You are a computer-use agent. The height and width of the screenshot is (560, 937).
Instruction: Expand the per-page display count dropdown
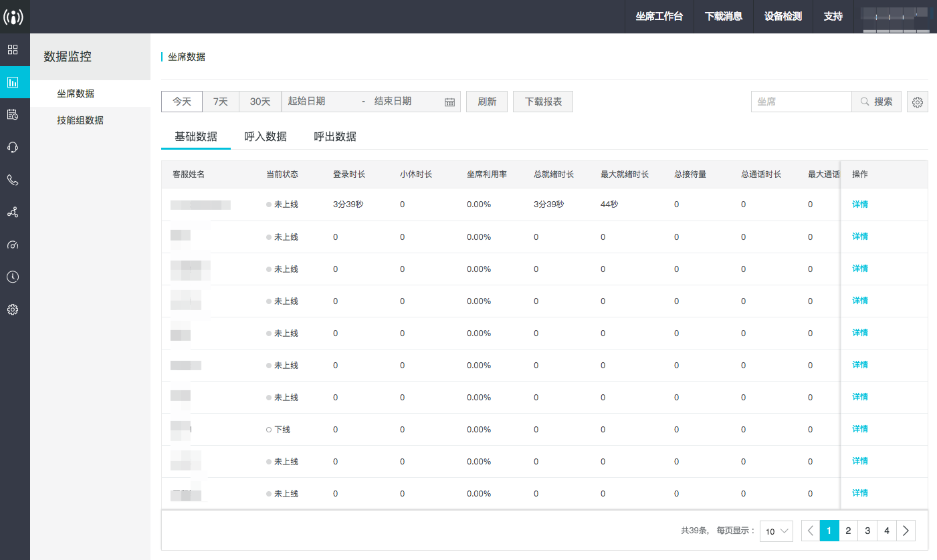pos(776,531)
